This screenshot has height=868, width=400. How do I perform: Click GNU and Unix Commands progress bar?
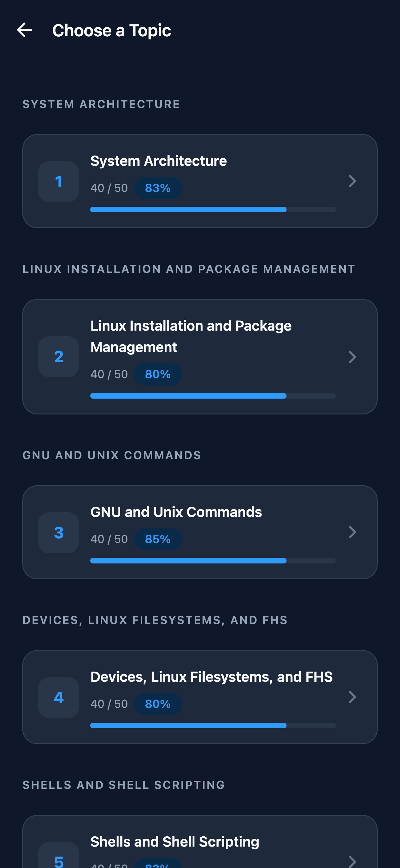click(x=213, y=561)
